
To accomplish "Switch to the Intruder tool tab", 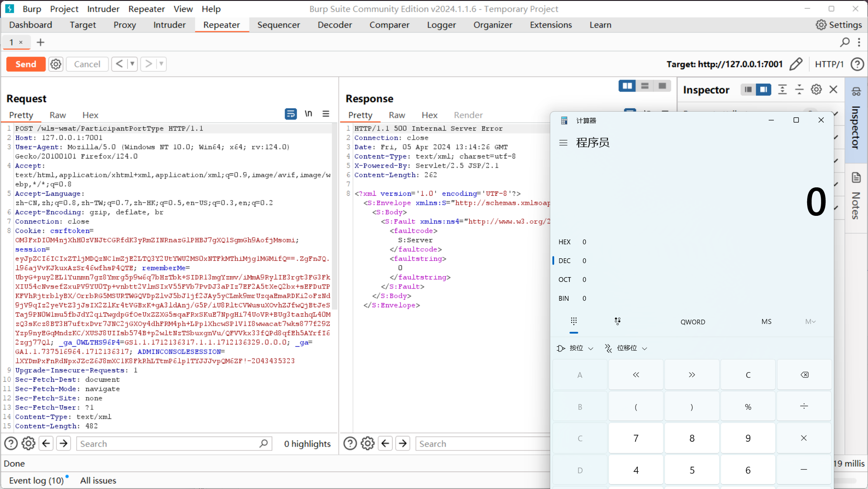I will (169, 25).
